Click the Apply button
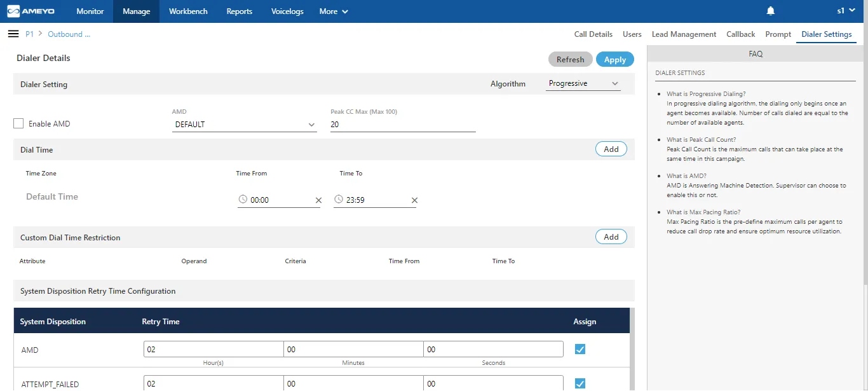 pos(615,59)
